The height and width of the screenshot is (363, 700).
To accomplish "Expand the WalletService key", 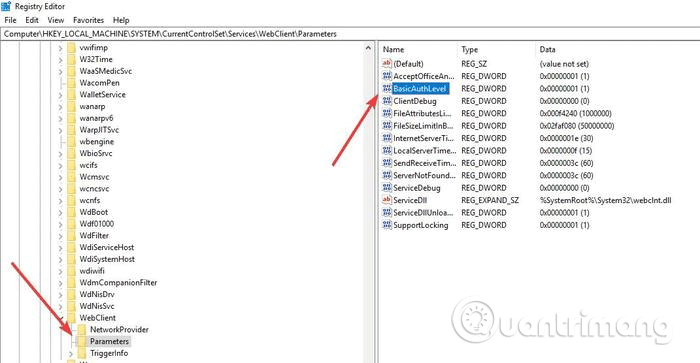I will [60, 95].
